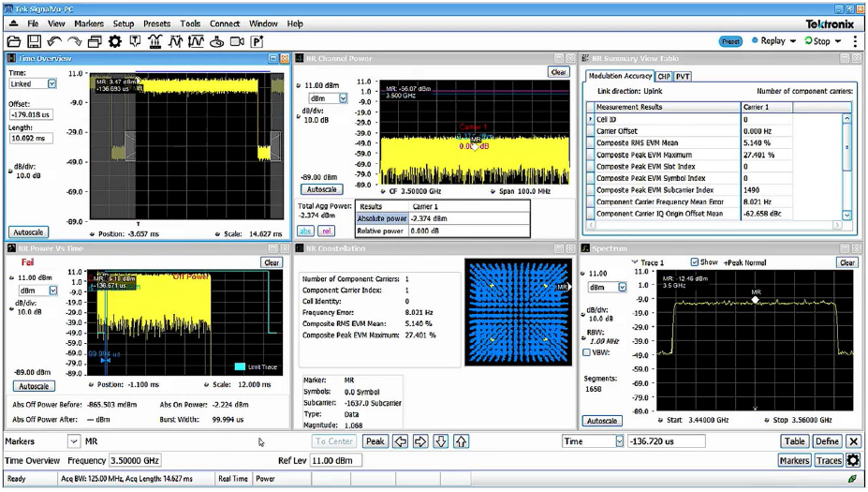The width and height of the screenshot is (868, 492).
Task: Click the Peak button
Action: point(375,441)
